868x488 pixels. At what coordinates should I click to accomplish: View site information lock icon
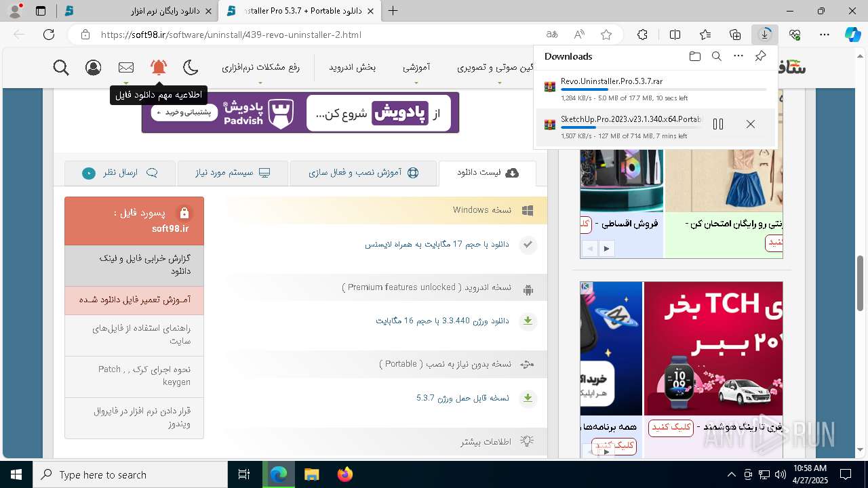coord(84,35)
